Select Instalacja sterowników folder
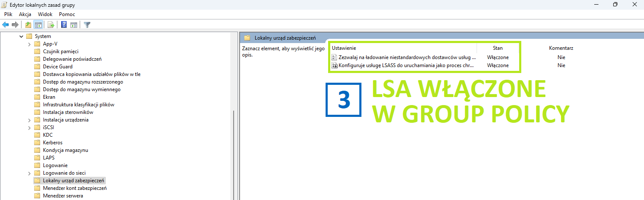The width and height of the screenshot is (644, 200). point(68,112)
